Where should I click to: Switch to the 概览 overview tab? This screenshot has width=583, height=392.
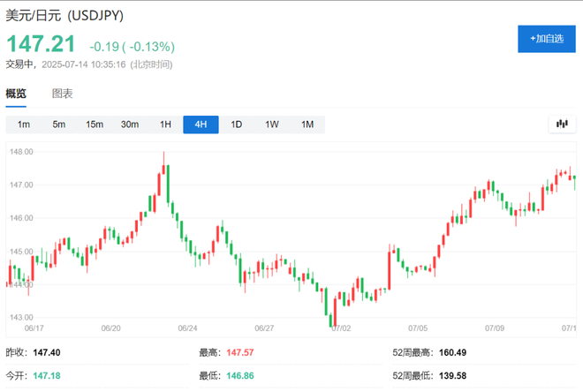(16, 94)
